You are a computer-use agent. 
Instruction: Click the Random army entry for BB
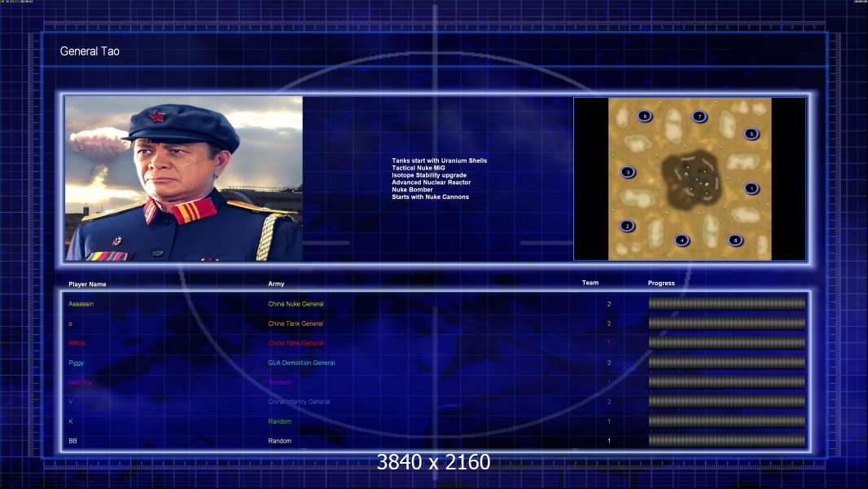pos(279,441)
